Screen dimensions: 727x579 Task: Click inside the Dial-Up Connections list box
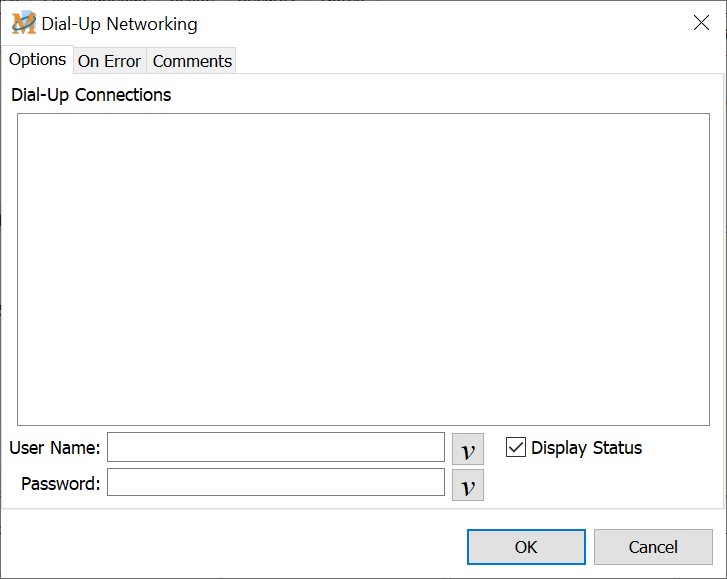(363, 269)
